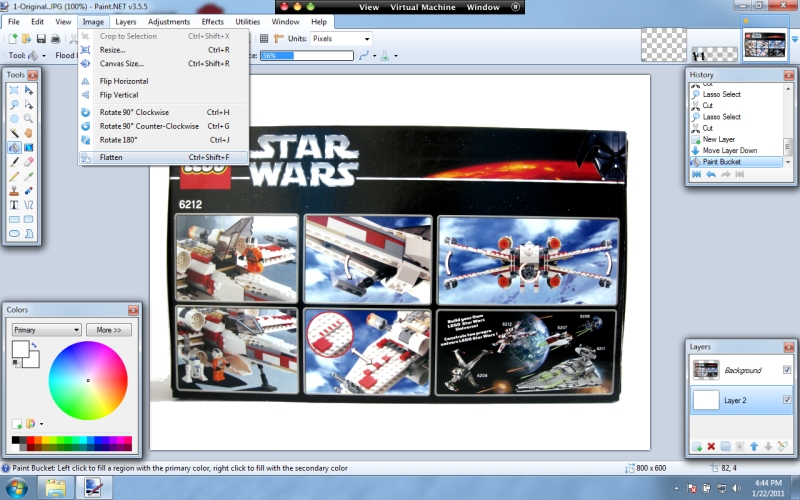
Task: Select the Pan hand tool
Action: 29,133
